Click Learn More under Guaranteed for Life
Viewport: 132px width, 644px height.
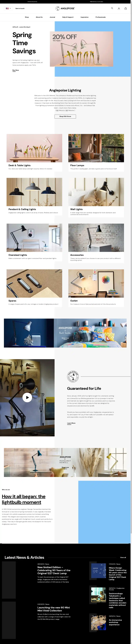(71, 423)
